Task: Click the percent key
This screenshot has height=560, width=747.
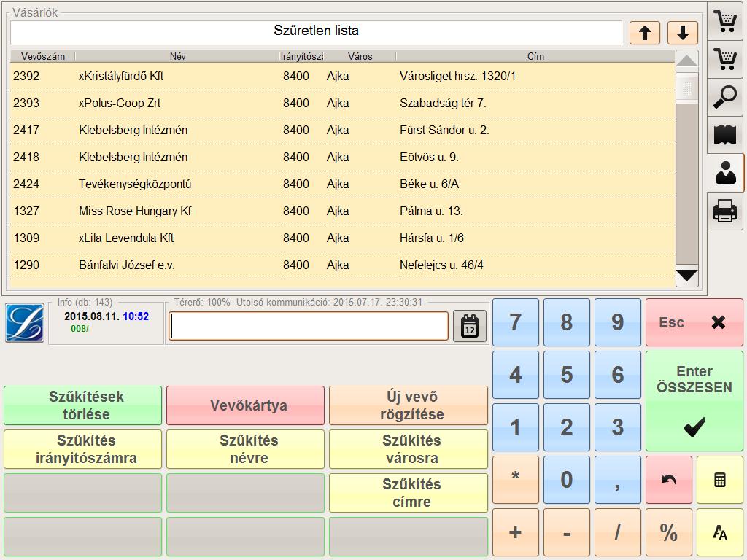Action: coord(669,532)
